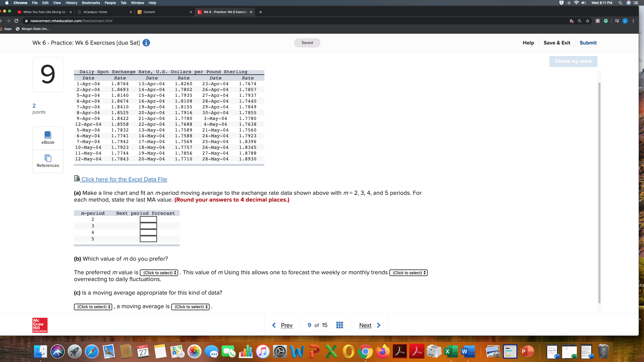Click the info icon beside the assignment title
This screenshot has width=644, height=362.
146,43
